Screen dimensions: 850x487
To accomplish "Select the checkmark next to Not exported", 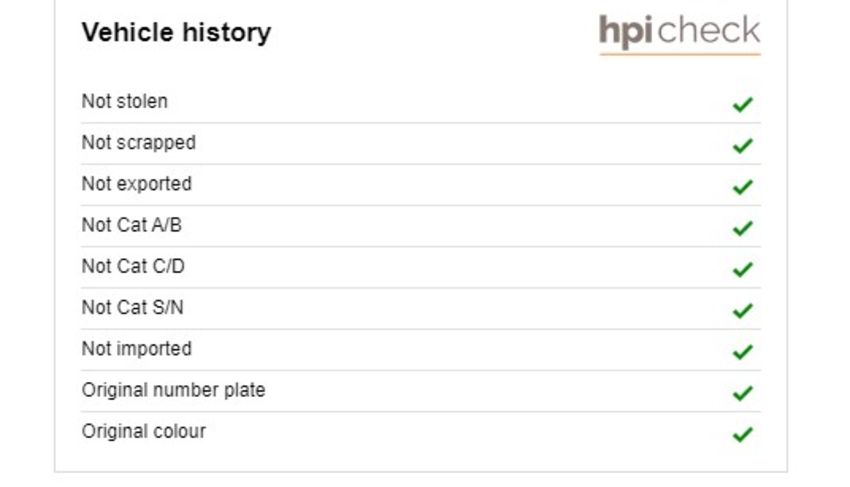I will point(743,187).
